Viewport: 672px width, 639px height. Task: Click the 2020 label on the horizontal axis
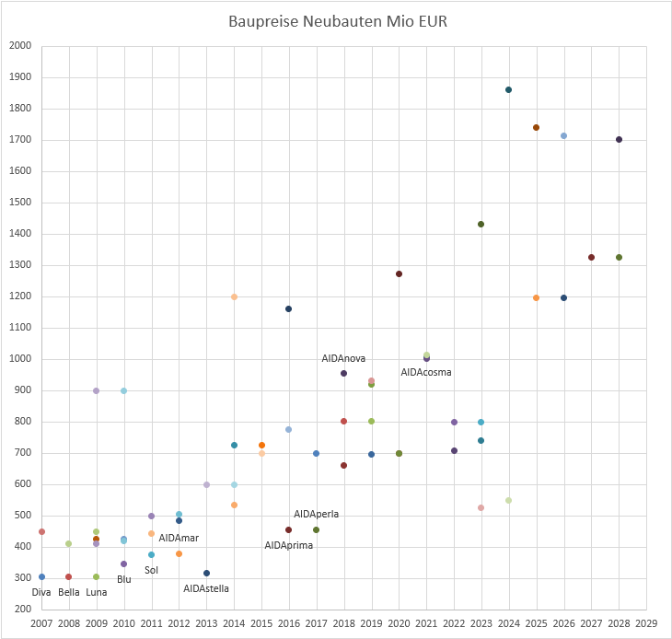click(x=399, y=623)
